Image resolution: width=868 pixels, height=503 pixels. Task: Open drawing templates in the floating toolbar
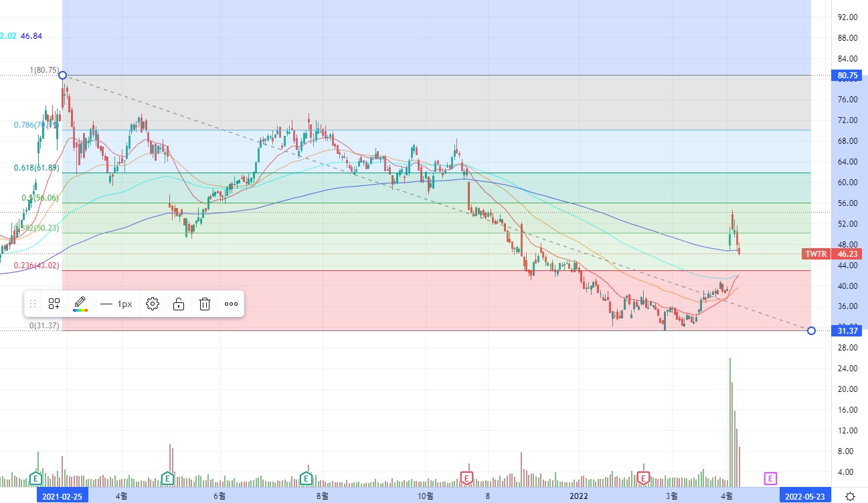55,304
